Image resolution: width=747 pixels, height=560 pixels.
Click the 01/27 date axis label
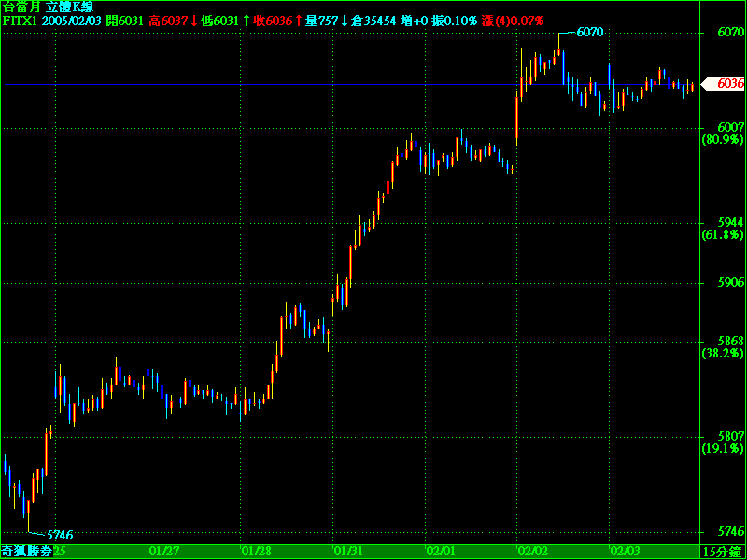164,552
